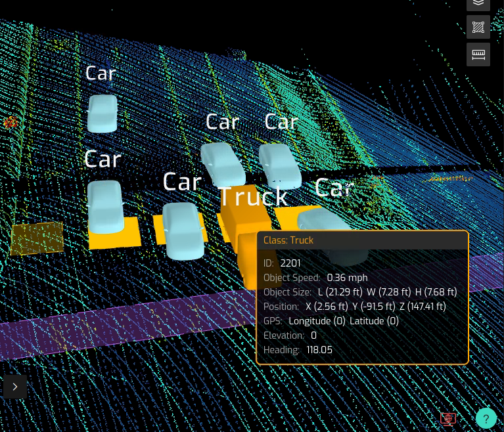504x432 pixels.
Task: Click the Object Speed 0.36 mph value
Action: coord(347,278)
